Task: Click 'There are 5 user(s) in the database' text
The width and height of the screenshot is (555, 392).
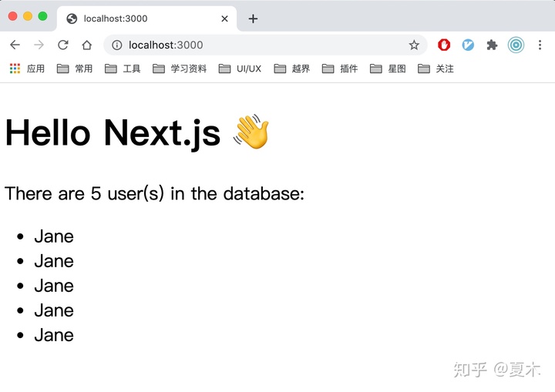Action: coord(154,193)
